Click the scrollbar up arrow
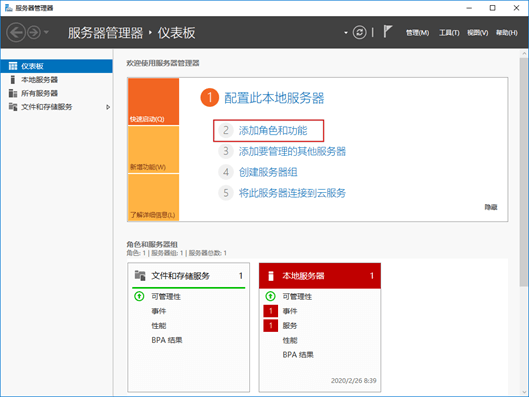Screen dimensions: 529x397 pyautogui.click(x=524, y=53)
